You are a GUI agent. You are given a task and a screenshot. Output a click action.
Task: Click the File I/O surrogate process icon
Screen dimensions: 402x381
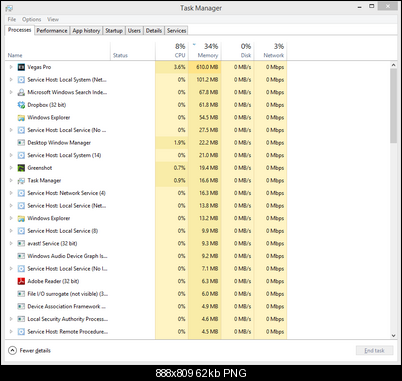21,294
